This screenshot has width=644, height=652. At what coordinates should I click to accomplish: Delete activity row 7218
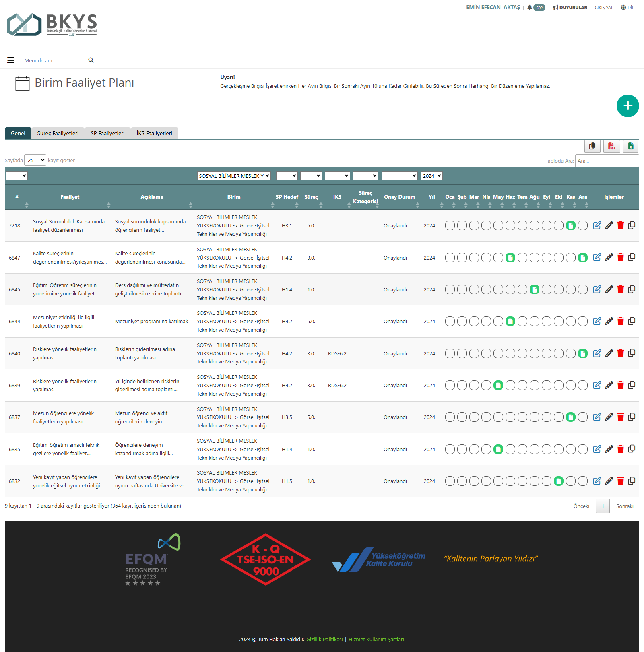tap(620, 225)
